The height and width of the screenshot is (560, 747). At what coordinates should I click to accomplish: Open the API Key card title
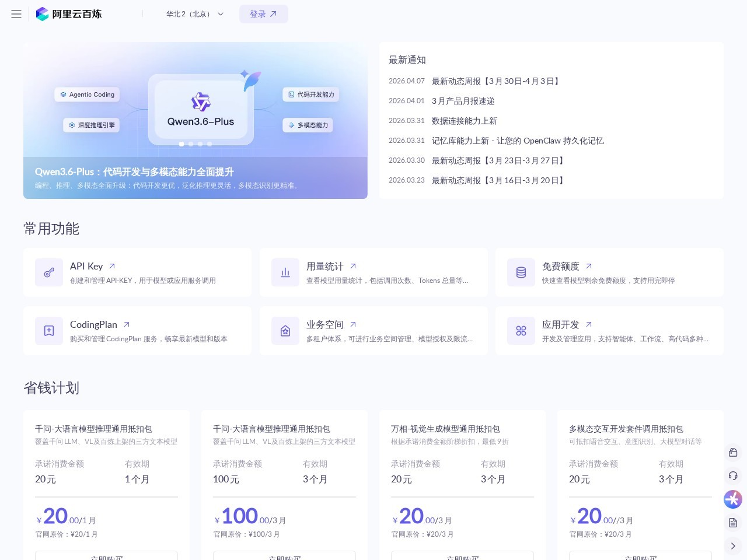click(x=86, y=266)
